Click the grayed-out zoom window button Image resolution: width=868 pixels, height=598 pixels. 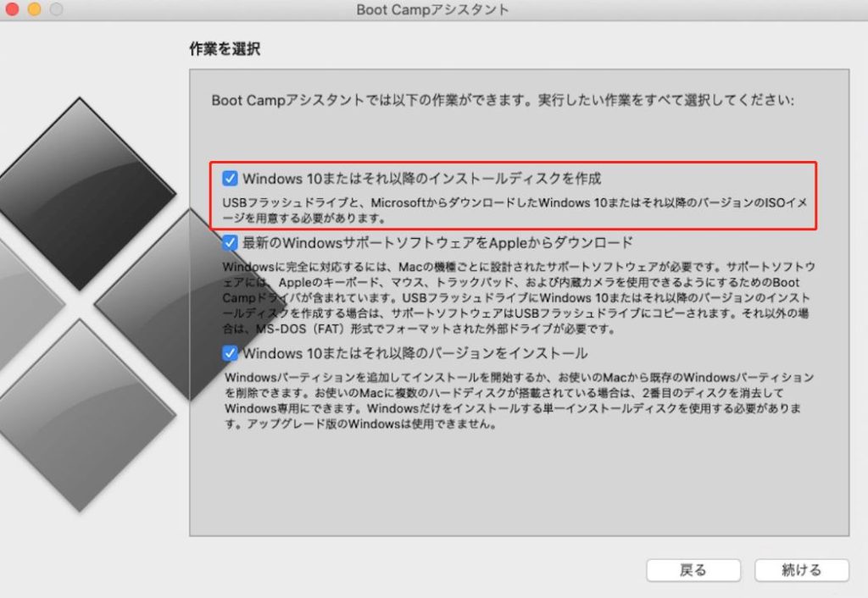[56, 10]
